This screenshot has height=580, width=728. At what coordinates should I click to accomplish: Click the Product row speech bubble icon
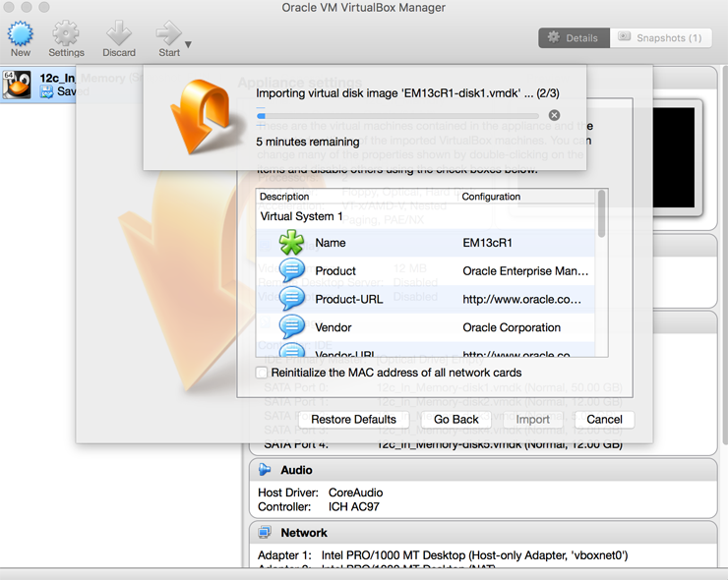[291, 270]
